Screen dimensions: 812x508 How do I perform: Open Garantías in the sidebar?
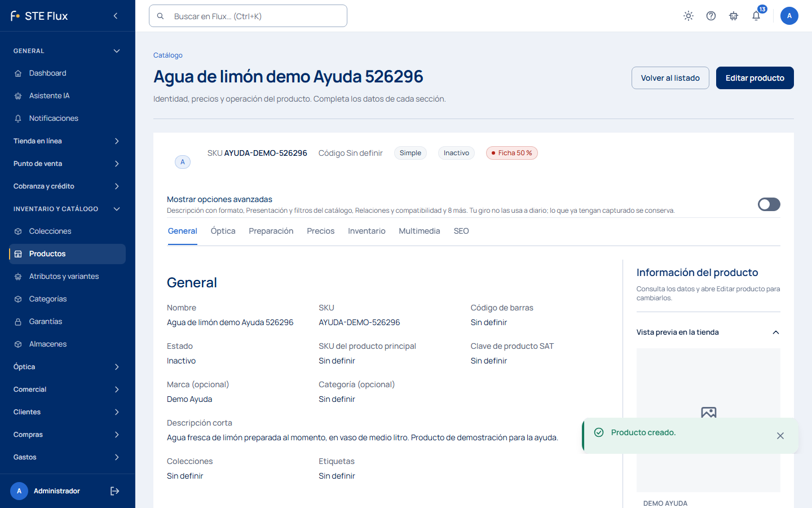pos(68,322)
